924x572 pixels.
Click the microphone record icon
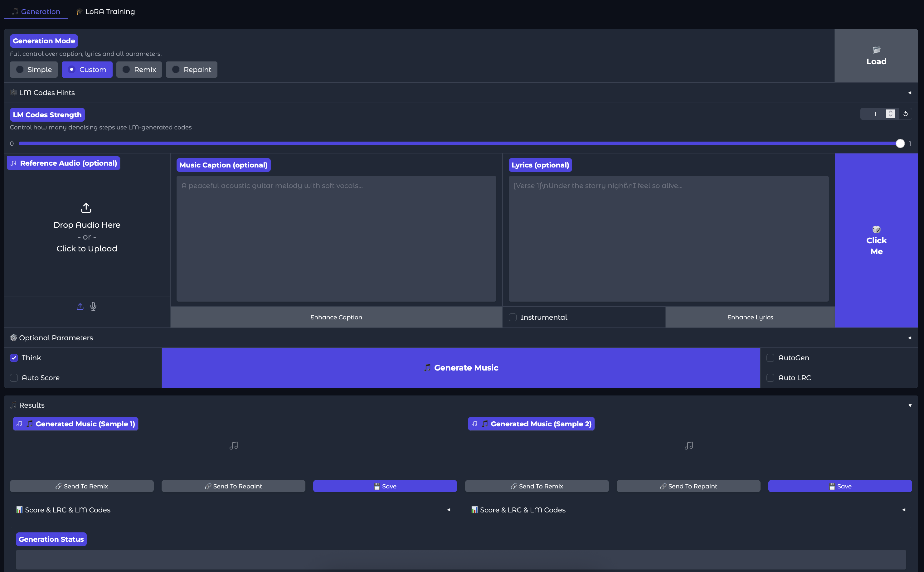coord(94,306)
